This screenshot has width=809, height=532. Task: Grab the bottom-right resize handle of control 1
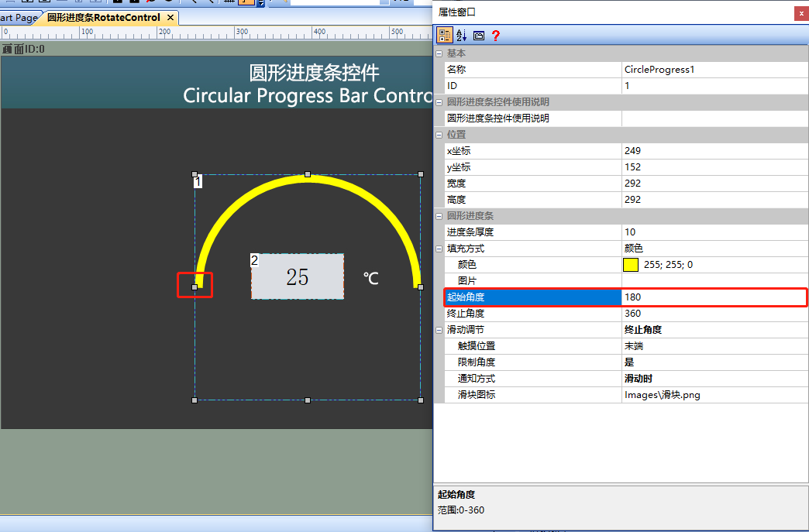tap(421, 400)
